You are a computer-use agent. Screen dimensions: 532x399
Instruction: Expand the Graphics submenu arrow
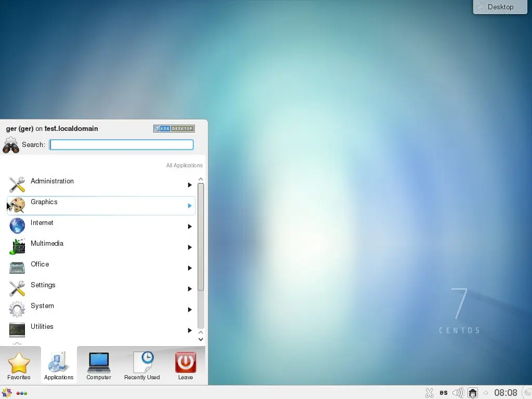point(190,206)
